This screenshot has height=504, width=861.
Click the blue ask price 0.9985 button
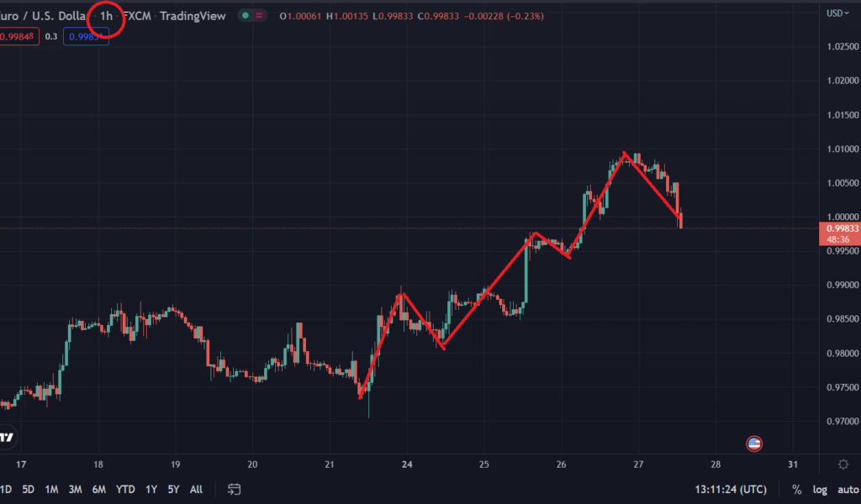coord(85,37)
